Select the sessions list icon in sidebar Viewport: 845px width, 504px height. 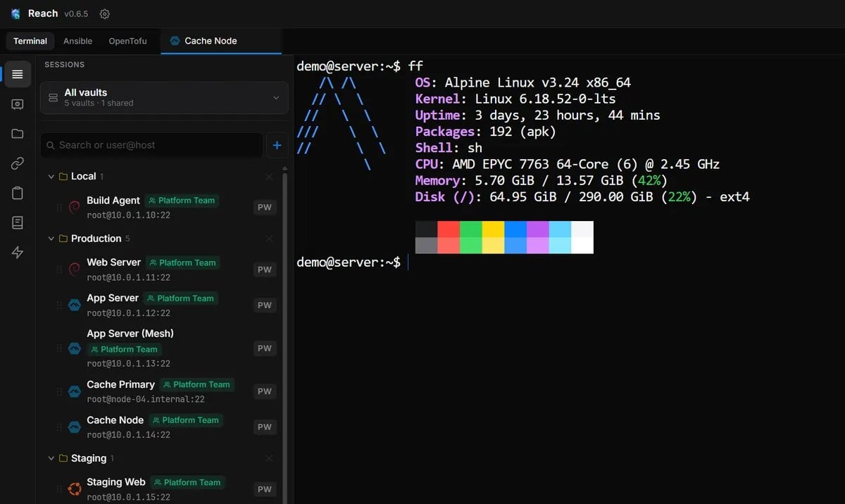pyautogui.click(x=18, y=74)
